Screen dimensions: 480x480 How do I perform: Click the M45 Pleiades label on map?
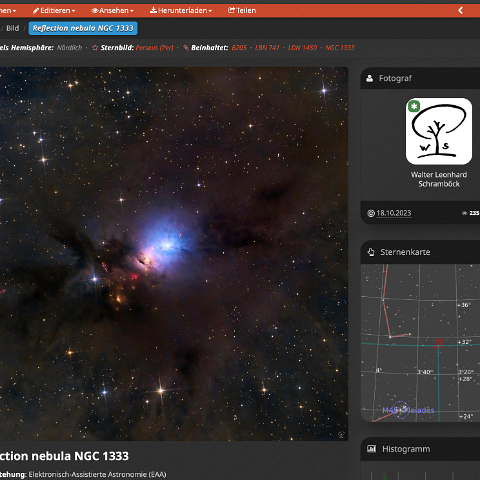408,410
